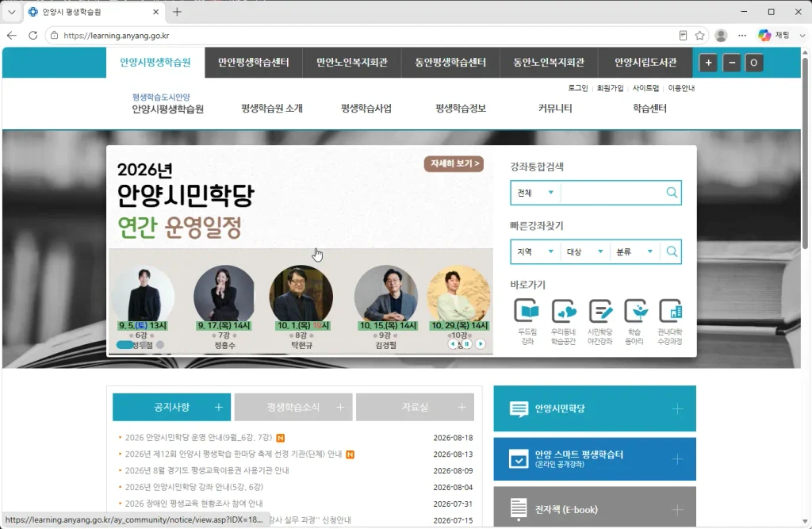
Task: Click the 로그인 link
Action: 578,88
